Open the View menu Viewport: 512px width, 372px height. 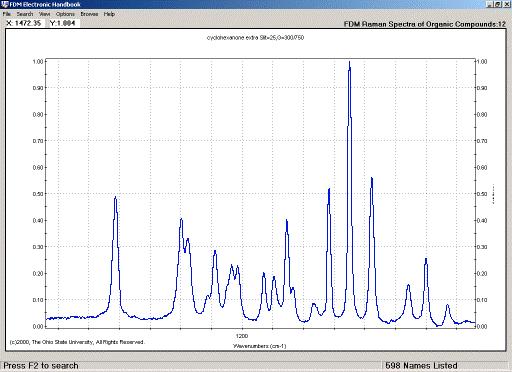(x=45, y=14)
